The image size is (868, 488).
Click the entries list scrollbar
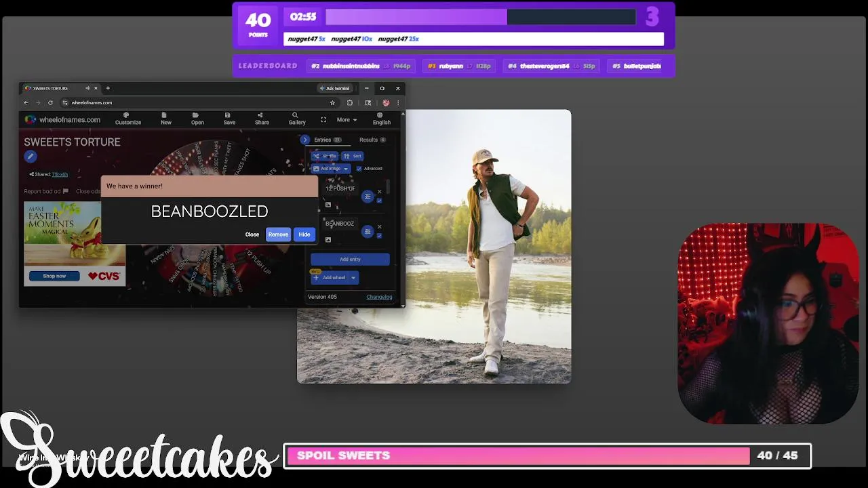coord(388,187)
